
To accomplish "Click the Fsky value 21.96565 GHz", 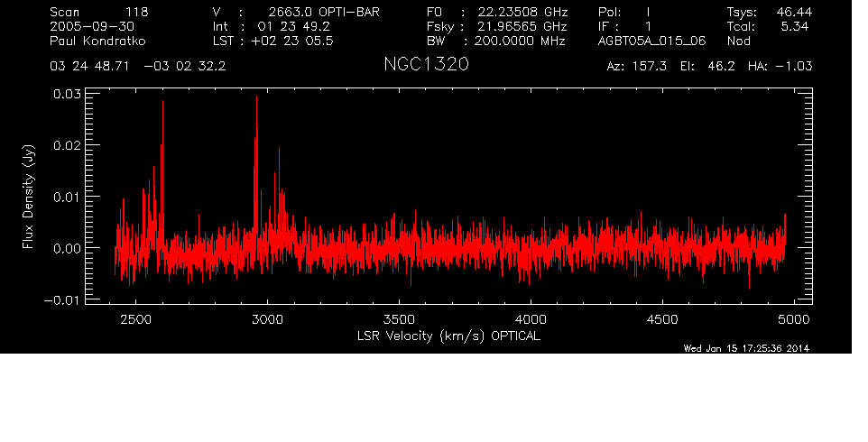I will [x=522, y=26].
